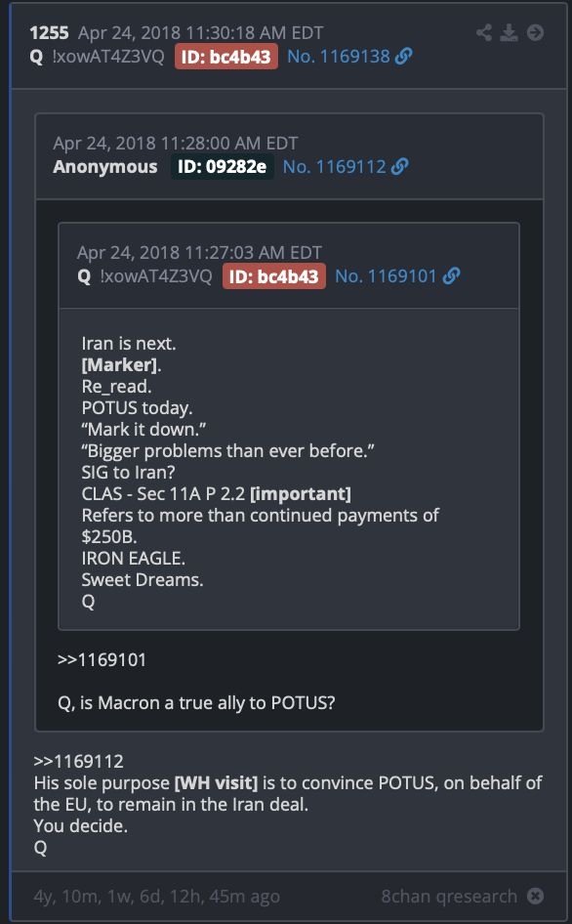The image size is (572, 924).
Task: Click the dark ID: 09282e badge
Action: click(223, 167)
